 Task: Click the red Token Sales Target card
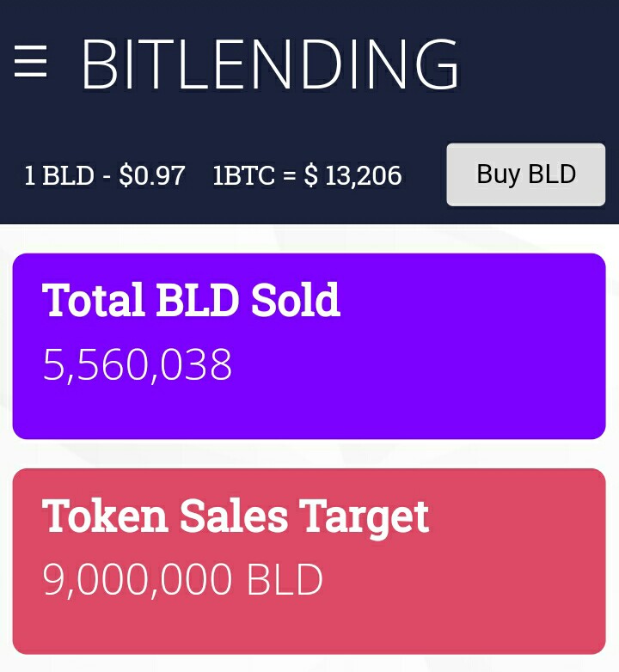(309, 561)
